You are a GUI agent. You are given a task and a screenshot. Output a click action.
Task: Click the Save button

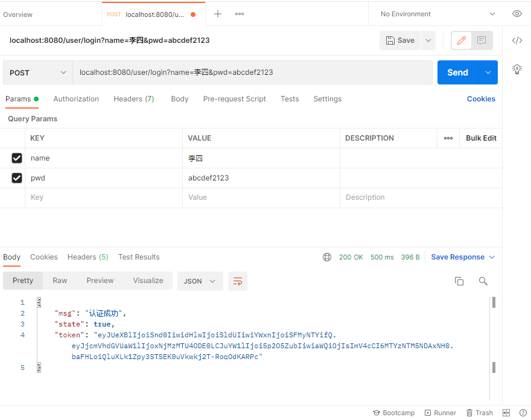(400, 40)
